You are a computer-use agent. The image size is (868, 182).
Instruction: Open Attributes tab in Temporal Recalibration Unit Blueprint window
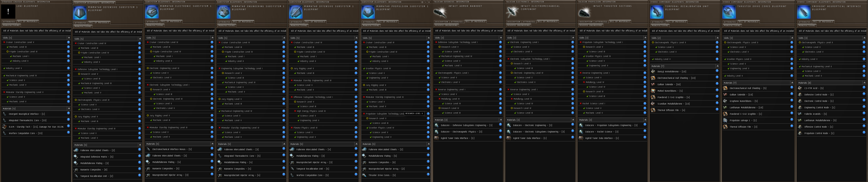(x=657, y=22)
